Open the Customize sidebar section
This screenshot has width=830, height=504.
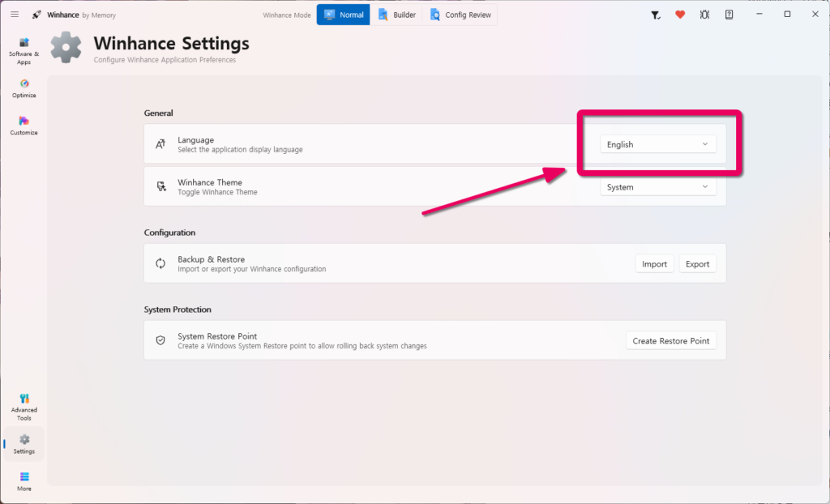pyautogui.click(x=24, y=126)
